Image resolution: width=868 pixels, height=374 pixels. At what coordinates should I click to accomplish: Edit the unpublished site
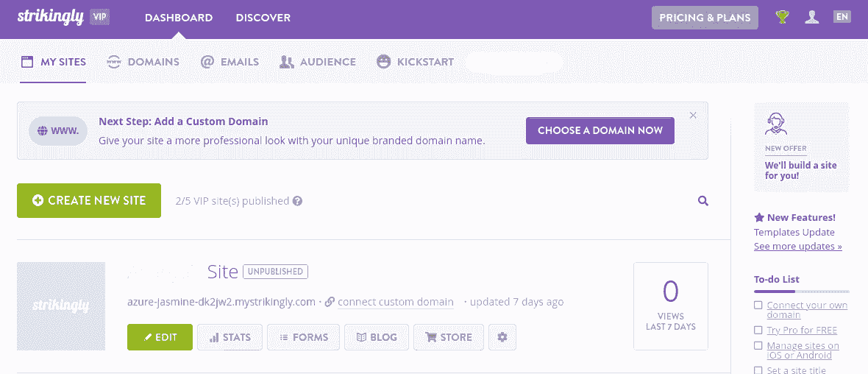pyautogui.click(x=160, y=337)
